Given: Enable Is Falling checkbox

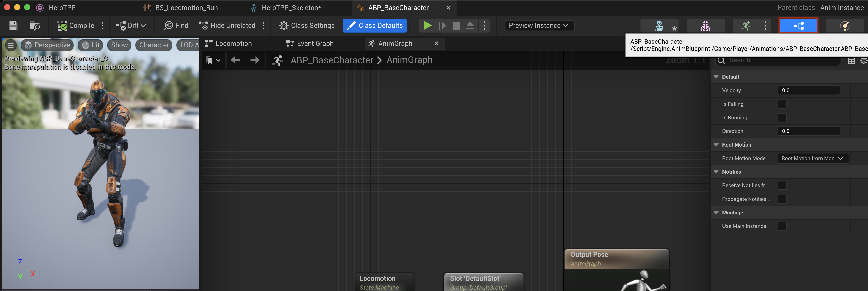Looking at the screenshot, I should click(782, 104).
